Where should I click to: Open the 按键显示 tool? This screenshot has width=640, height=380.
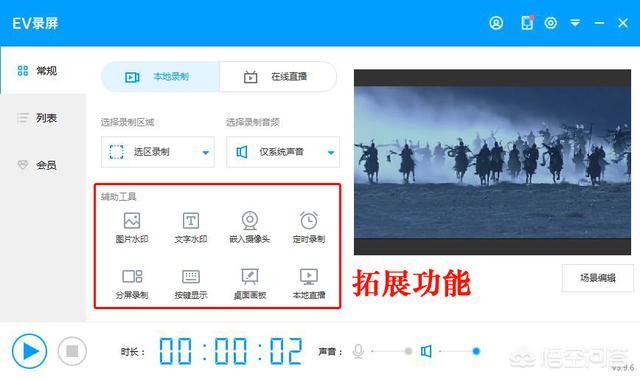(191, 284)
